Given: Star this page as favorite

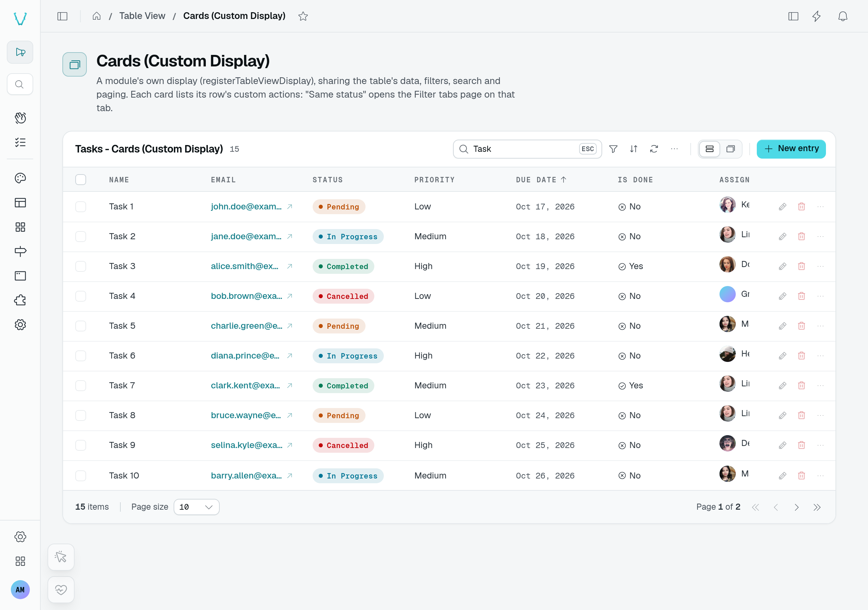Looking at the screenshot, I should [x=303, y=16].
